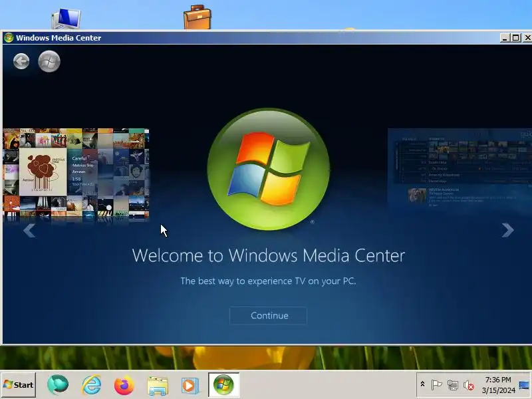This screenshot has width=532, height=399.
Task: Click the Media Center taskbar button
Action: point(223,385)
